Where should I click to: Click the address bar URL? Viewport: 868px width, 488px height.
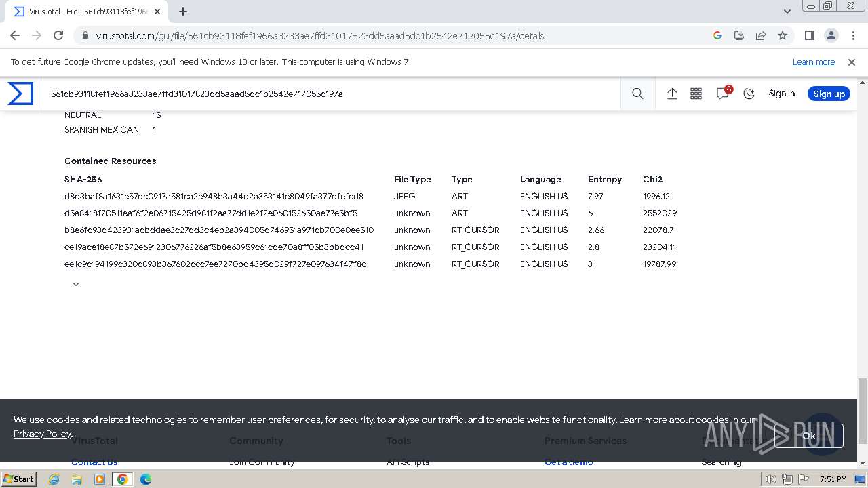(320, 36)
